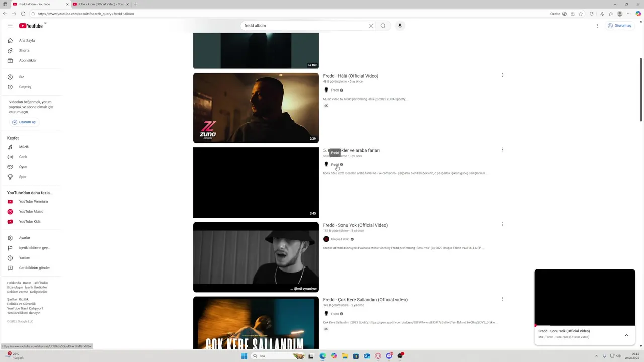Open browser settings and more menu

629,14
